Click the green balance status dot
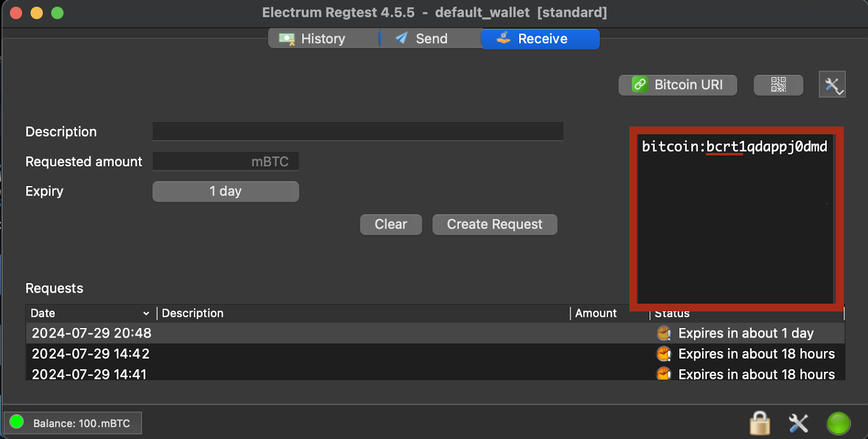The image size is (868, 439). point(17,422)
